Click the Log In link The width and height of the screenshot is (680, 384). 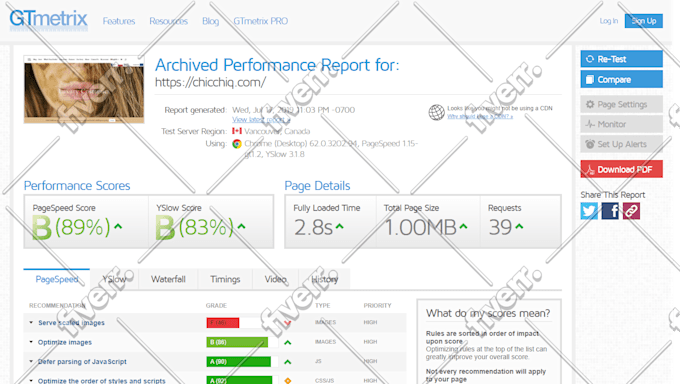click(x=608, y=21)
